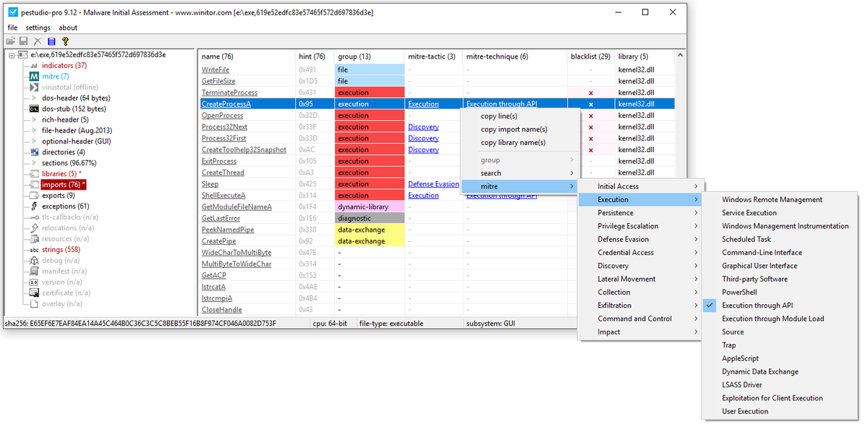Viewport: 868px width, 433px height.
Task: Open the file menu
Action: tap(12, 28)
